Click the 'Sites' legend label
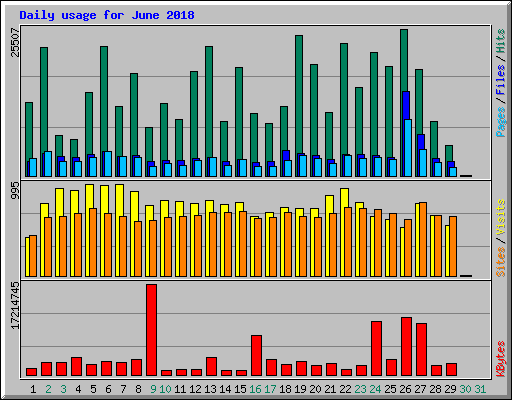This screenshot has height=400, width=512. [x=500, y=262]
